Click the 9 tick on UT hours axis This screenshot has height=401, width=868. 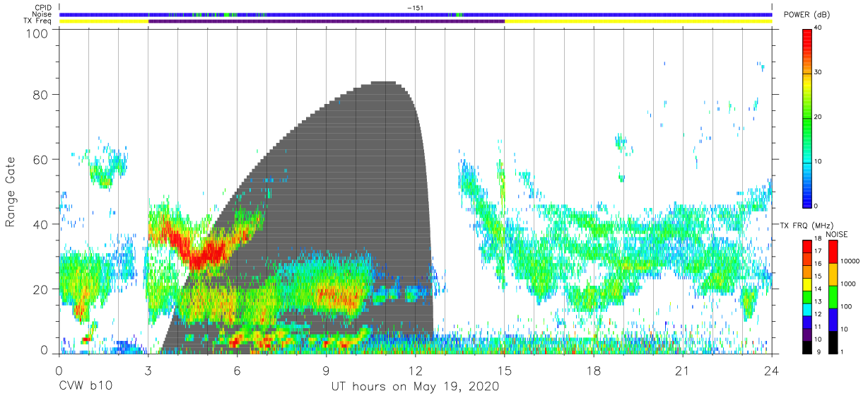tap(327, 371)
